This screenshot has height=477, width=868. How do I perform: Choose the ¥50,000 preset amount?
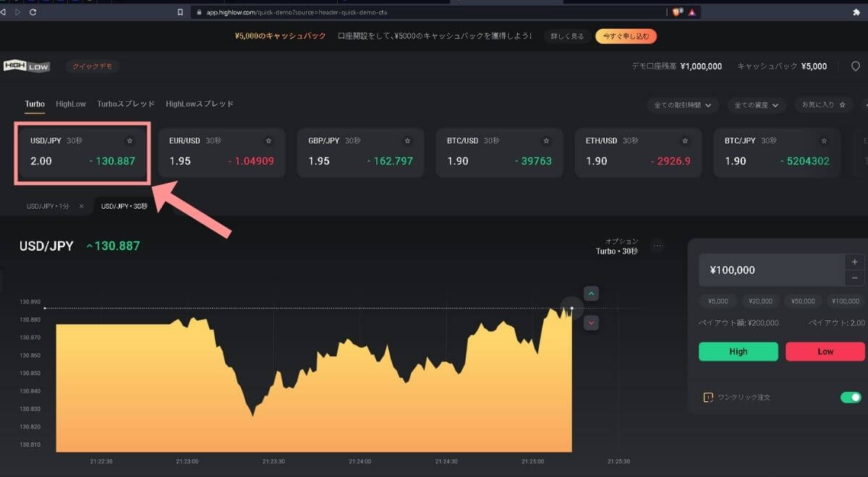[x=803, y=301]
